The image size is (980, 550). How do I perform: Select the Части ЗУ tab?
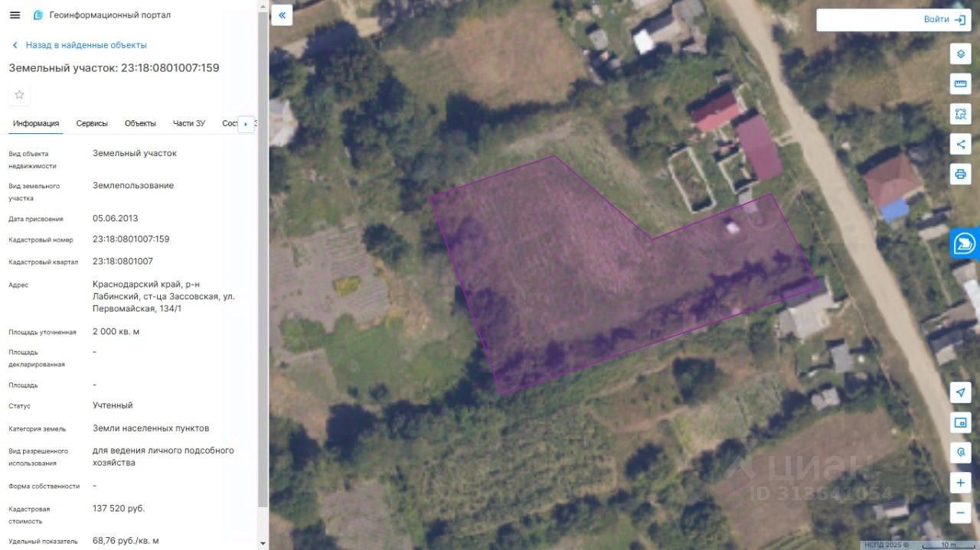189,124
